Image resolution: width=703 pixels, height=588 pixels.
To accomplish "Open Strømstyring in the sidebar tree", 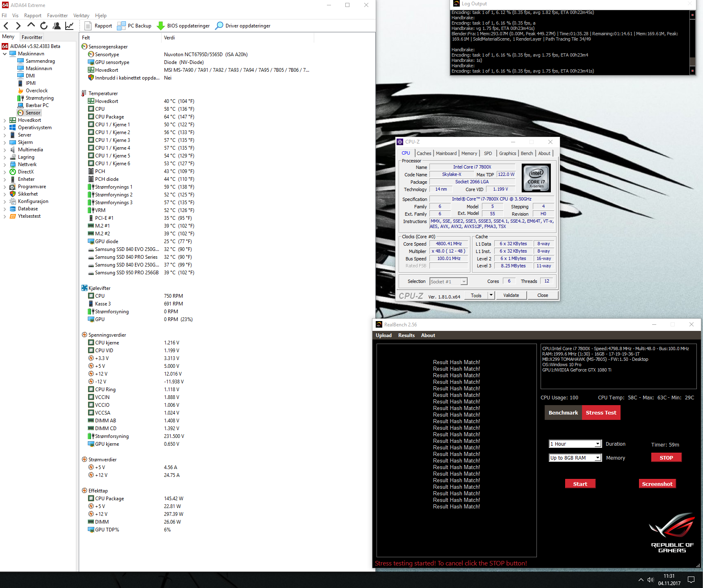I will coord(39,98).
